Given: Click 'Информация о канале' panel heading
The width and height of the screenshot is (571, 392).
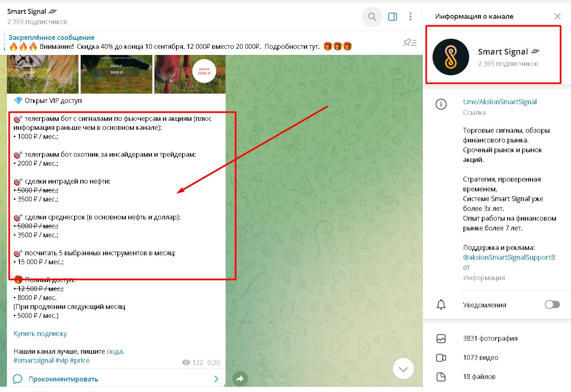Looking at the screenshot, I should [474, 16].
